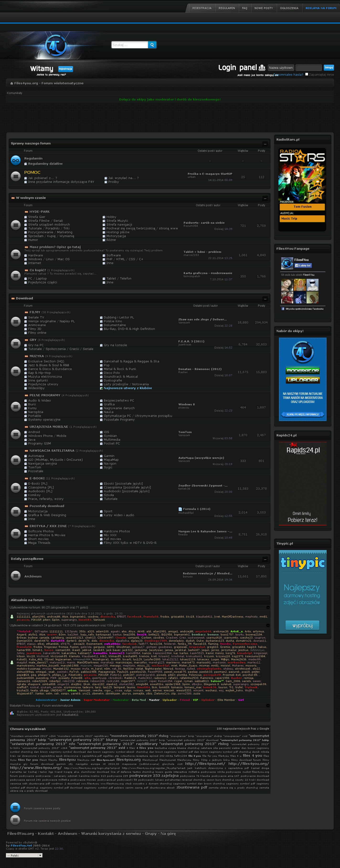The image size is (340, 868).
Task: Click the RSS icon beside FILMY
Action: (26, 312)
